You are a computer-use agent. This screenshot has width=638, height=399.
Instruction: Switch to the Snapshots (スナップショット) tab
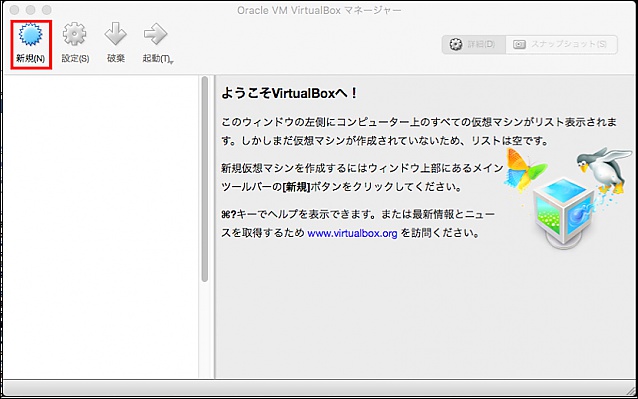coord(562,44)
